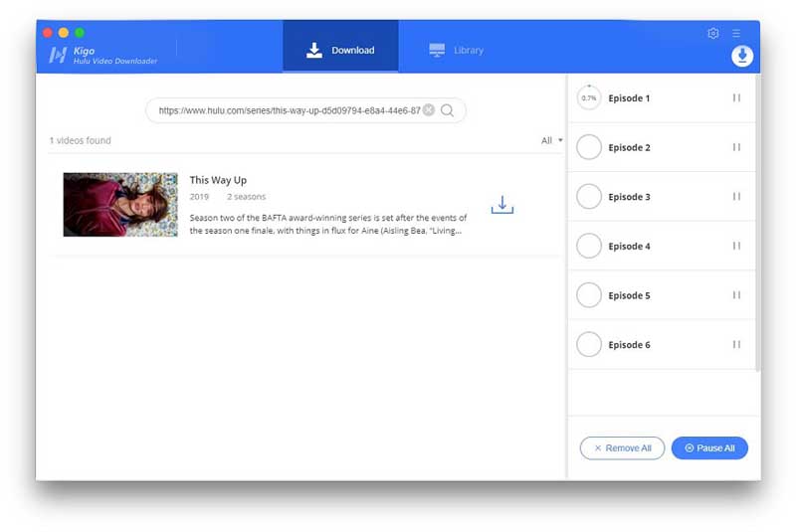
Task: Click the download list scrollbar
Action: point(757,223)
